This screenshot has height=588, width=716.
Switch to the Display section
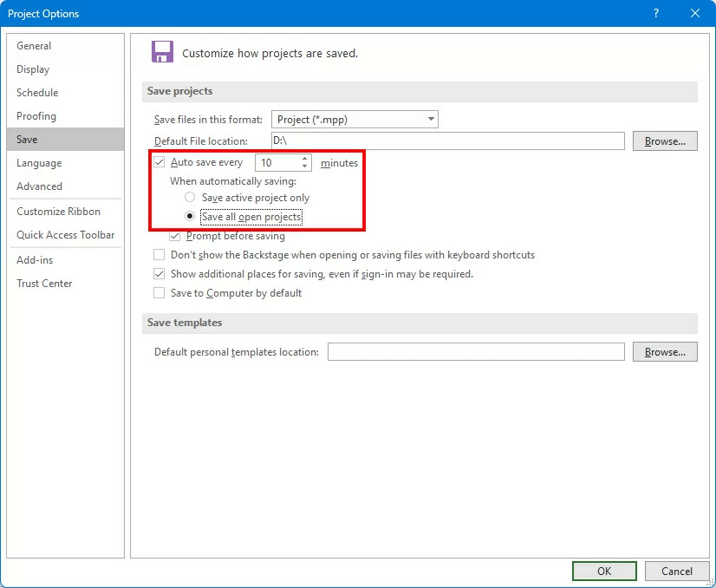point(33,69)
